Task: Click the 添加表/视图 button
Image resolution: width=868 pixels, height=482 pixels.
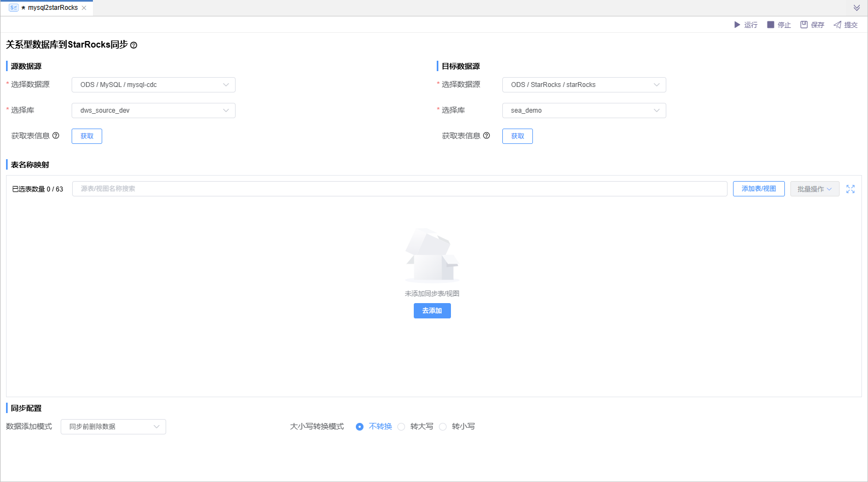Action: tap(759, 189)
